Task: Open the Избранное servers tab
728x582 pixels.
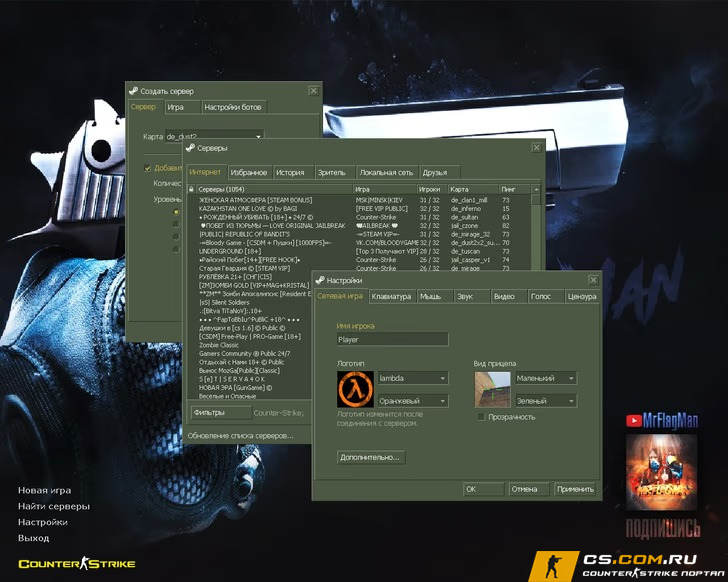Action: (x=249, y=172)
